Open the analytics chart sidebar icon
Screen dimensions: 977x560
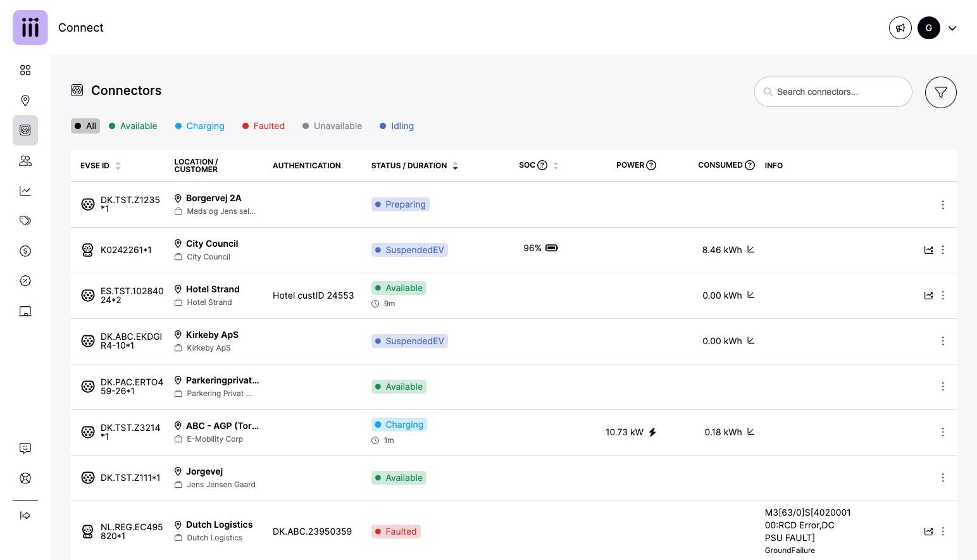point(25,191)
